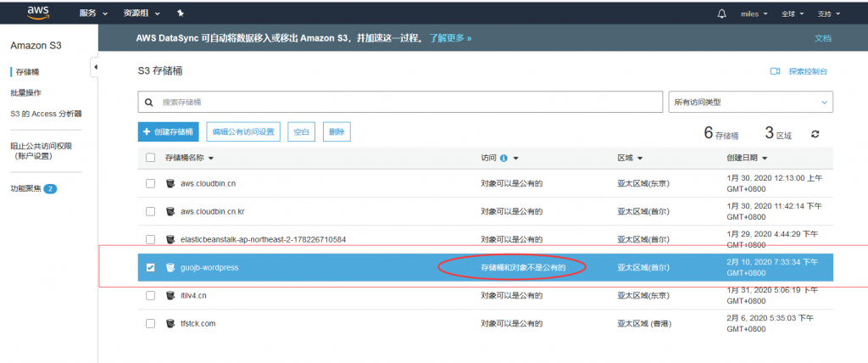Open the 资源组 resource groups dropdown
This screenshot has height=363, width=868.
pos(142,14)
